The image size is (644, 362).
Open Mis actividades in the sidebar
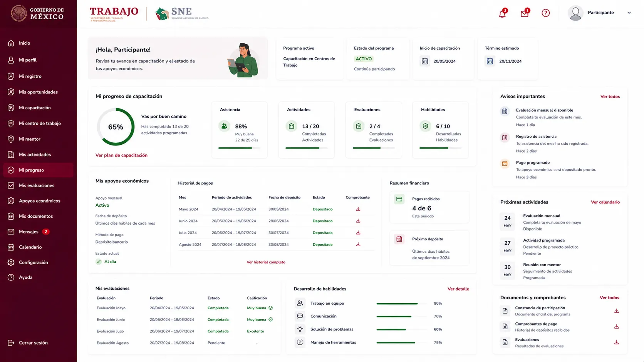(x=38, y=155)
